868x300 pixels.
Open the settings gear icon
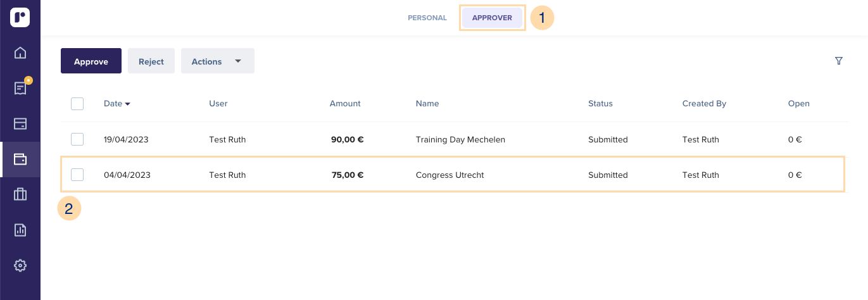pyautogui.click(x=20, y=265)
